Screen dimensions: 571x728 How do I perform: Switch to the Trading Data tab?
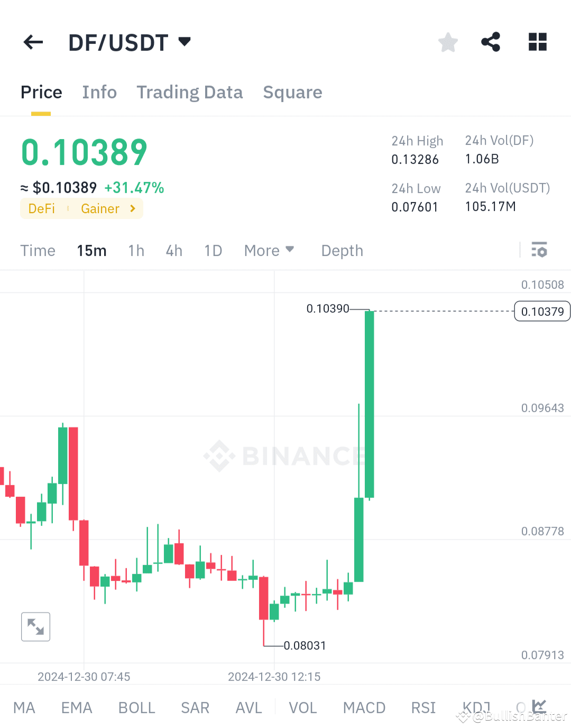click(190, 92)
